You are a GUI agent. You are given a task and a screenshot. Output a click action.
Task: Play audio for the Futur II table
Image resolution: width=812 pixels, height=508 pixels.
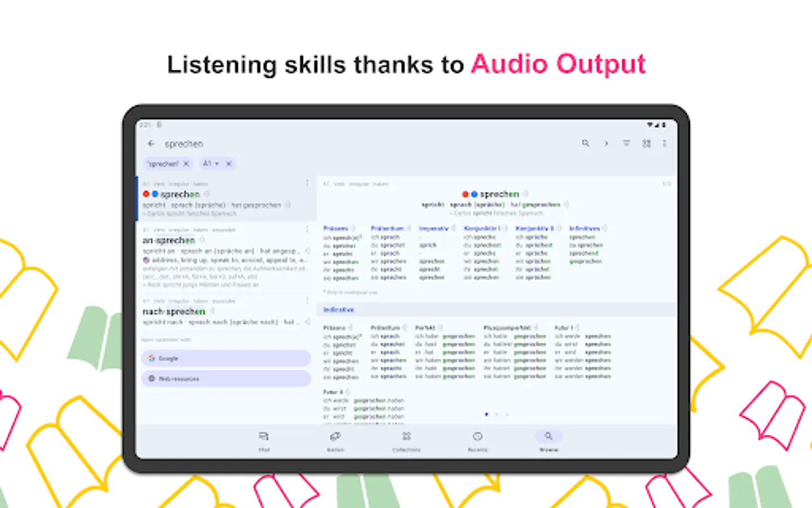point(348,392)
